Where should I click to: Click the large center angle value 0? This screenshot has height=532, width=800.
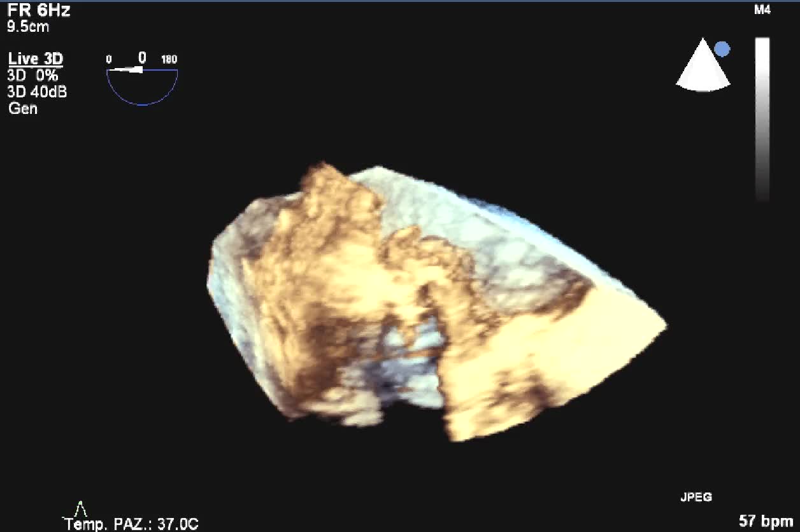pyautogui.click(x=142, y=58)
